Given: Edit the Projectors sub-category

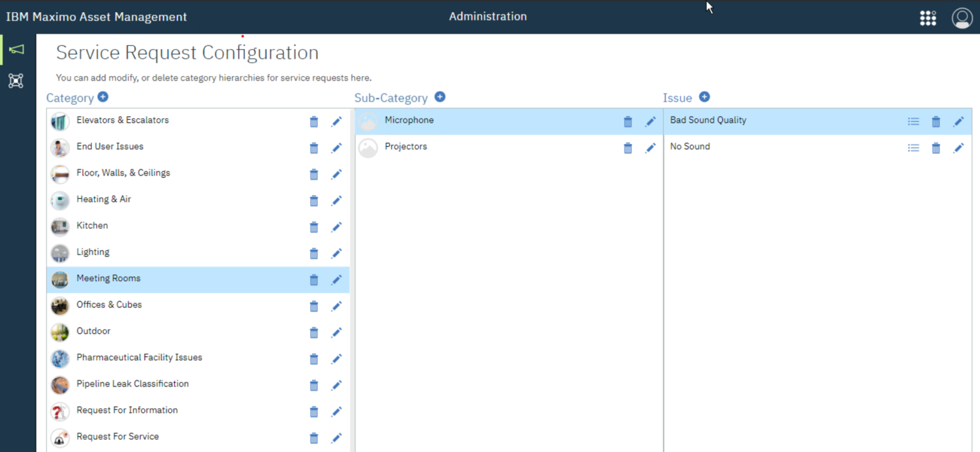Looking at the screenshot, I should pos(650,148).
